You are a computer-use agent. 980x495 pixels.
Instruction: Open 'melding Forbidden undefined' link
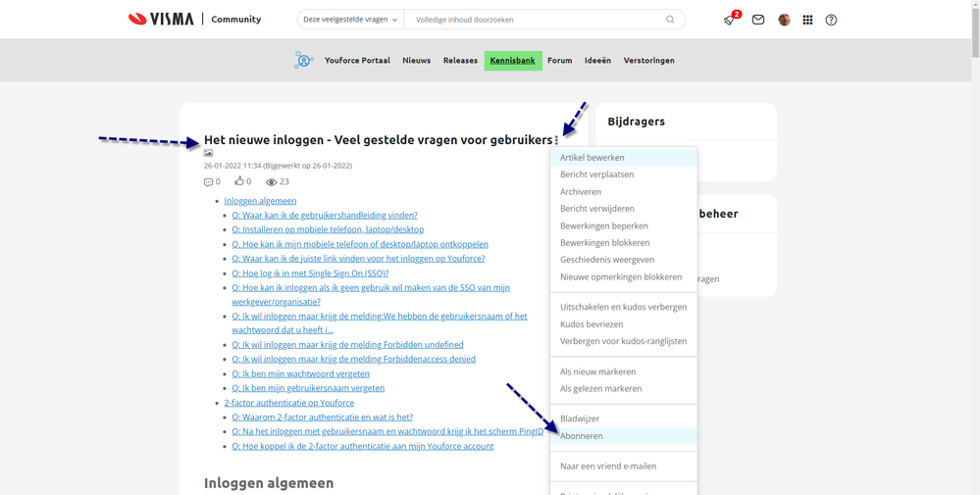(x=347, y=345)
